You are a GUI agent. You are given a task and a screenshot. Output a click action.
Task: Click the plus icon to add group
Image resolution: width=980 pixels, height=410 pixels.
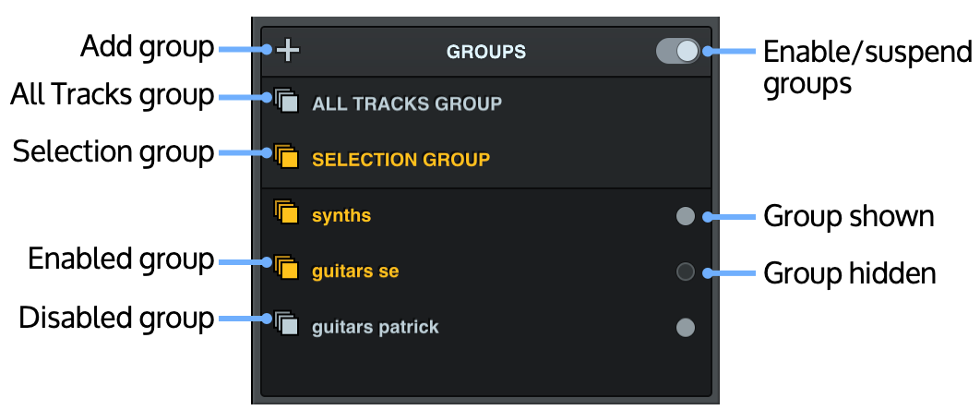[288, 50]
